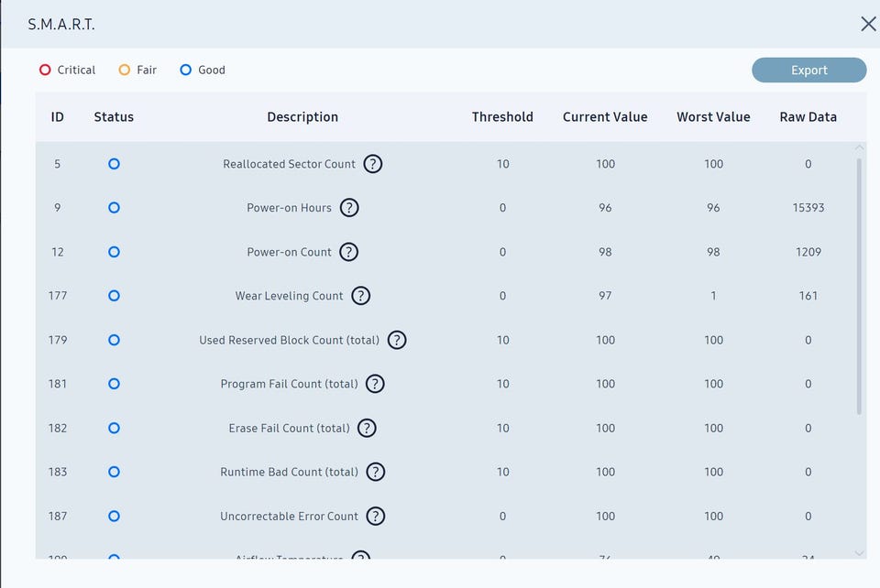Click the Export button
This screenshot has height=588, width=880.
808,71
